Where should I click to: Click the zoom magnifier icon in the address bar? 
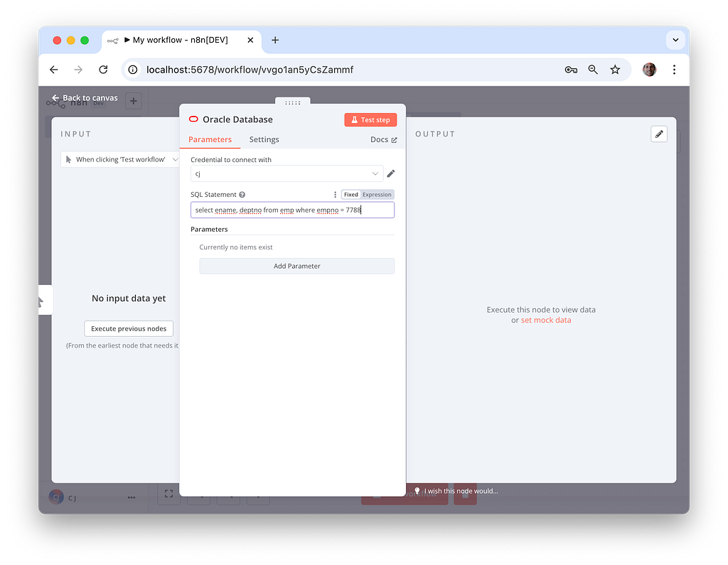click(593, 70)
